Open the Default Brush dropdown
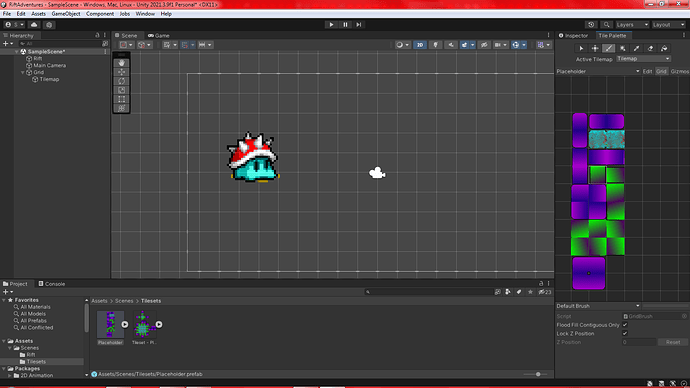 (x=598, y=306)
